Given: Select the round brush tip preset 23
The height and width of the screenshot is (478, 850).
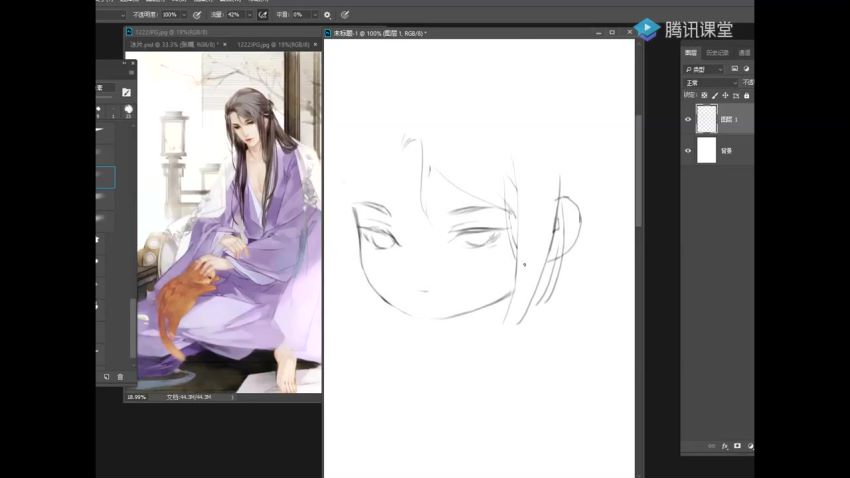Looking at the screenshot, I should pyautogui.click(x=128, y=112).
